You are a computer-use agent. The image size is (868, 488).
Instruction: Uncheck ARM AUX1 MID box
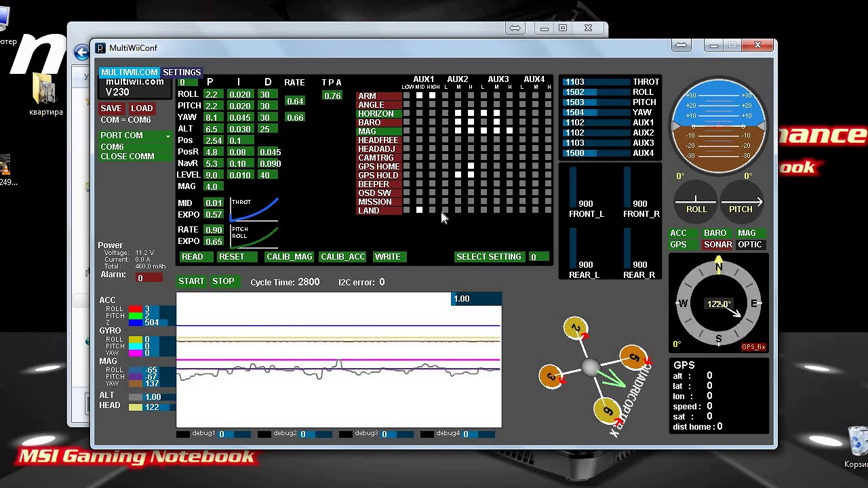pos(419,96)
